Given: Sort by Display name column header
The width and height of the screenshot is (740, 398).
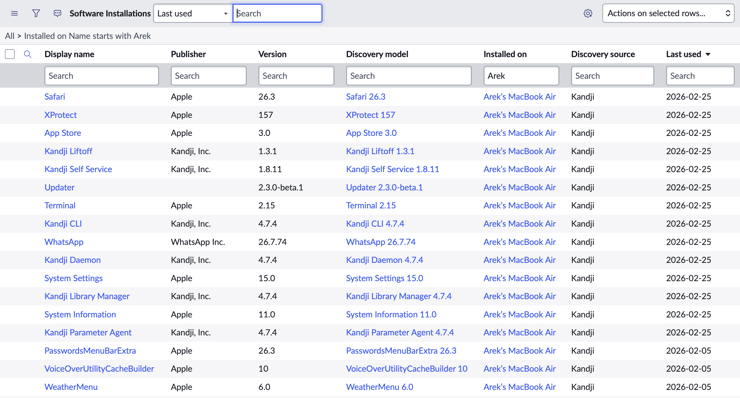Looking at the screenshot, I should pyautogui.click(x=69, y=54).
